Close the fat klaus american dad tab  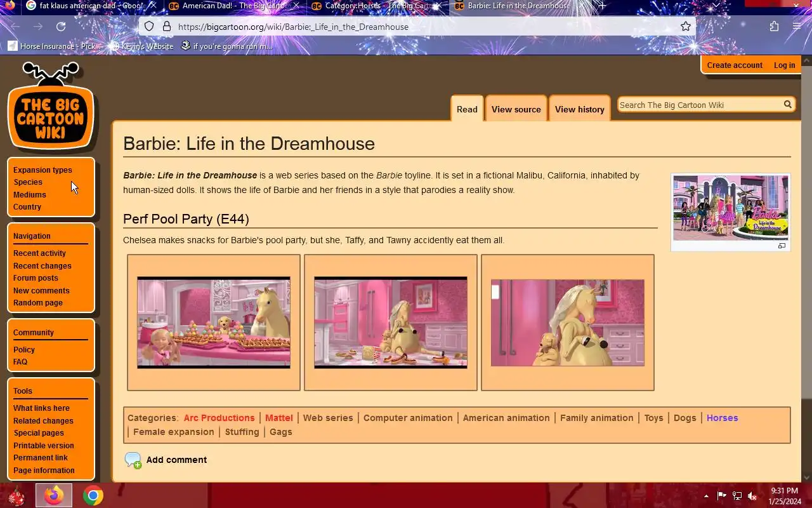[152, 6]
